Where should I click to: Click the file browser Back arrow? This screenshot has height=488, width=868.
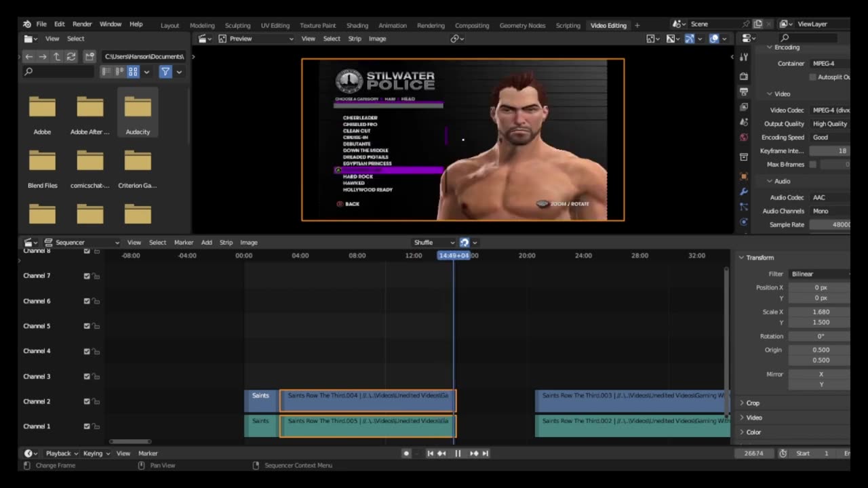click(28, 56)
